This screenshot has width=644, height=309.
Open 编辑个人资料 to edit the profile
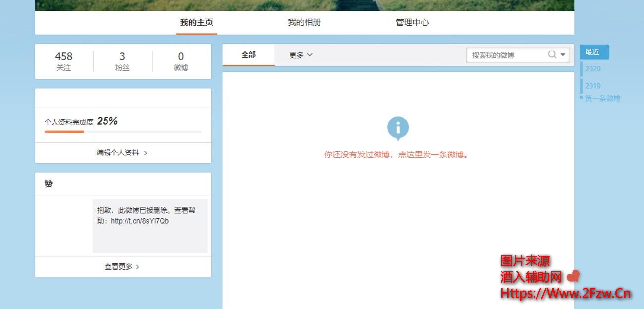(122, 153)
